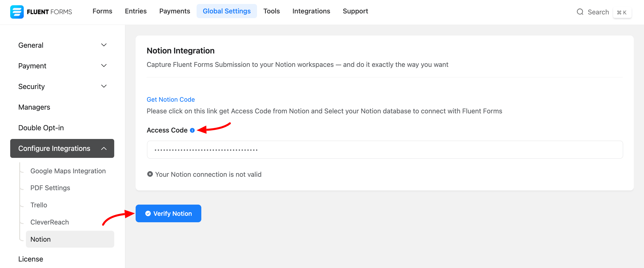This screenshot has width=644, height=268.
Task: Click the invalid connection X icon
Action: point(150,174)
